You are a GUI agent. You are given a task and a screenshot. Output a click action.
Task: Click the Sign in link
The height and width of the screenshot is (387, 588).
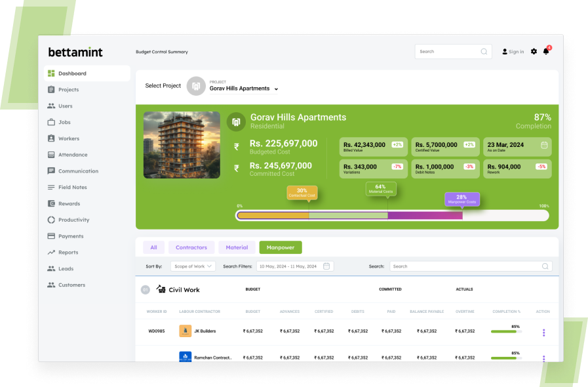tap(513, 52)
